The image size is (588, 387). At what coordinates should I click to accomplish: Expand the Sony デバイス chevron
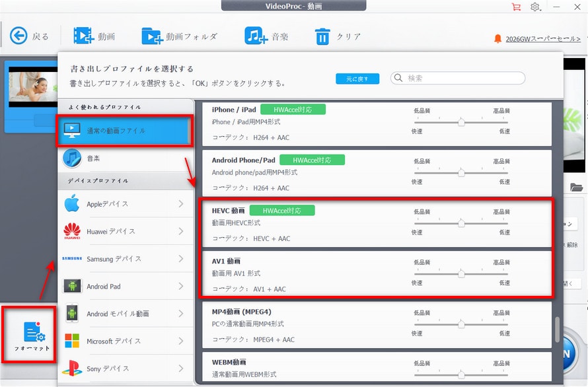[x=181, y=369]
